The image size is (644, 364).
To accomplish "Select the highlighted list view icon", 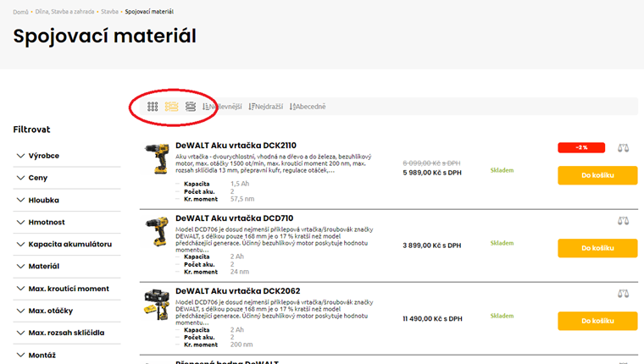I will (x=172, y=107).
